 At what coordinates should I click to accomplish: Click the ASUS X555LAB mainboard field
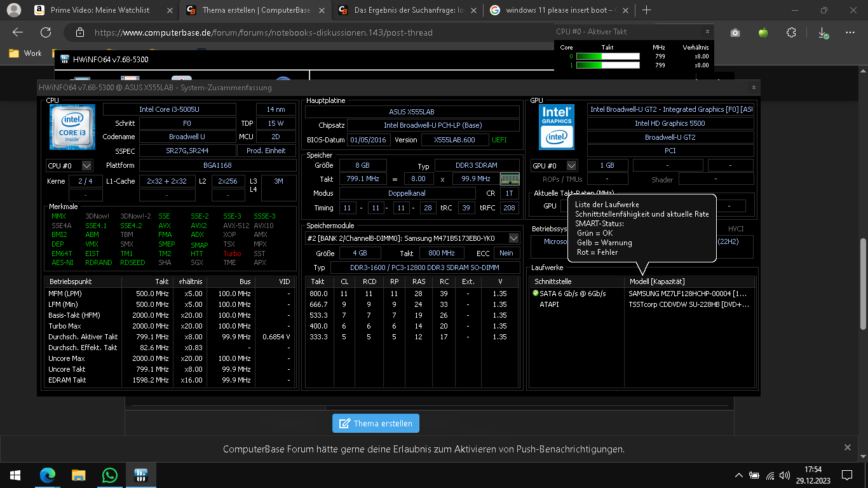[x=412, y=112]
